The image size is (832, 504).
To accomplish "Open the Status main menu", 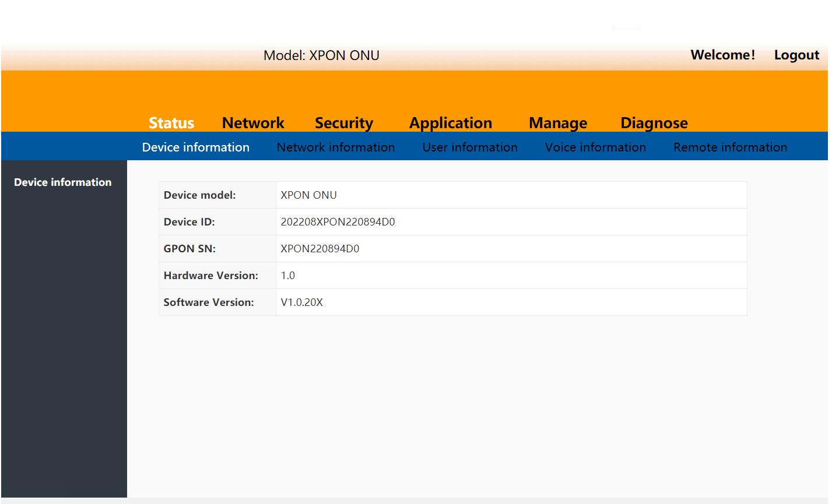I will (171, 123).
